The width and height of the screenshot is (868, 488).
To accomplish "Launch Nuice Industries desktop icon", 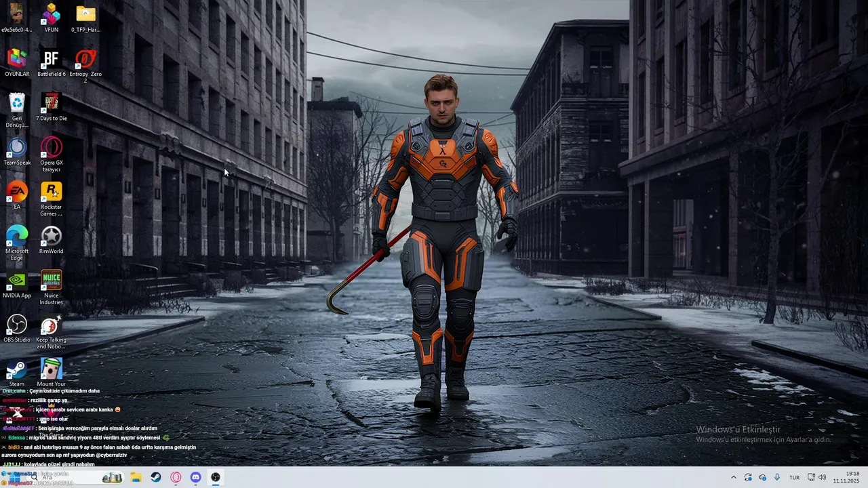I will pyautogui.click(x=52, y=287).
